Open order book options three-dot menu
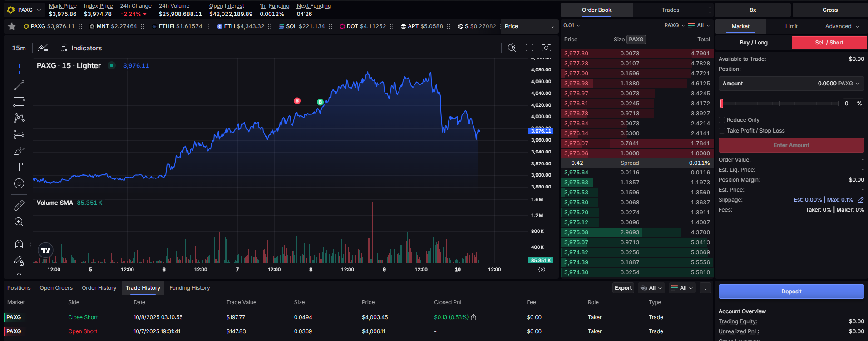 click(710, 10)
